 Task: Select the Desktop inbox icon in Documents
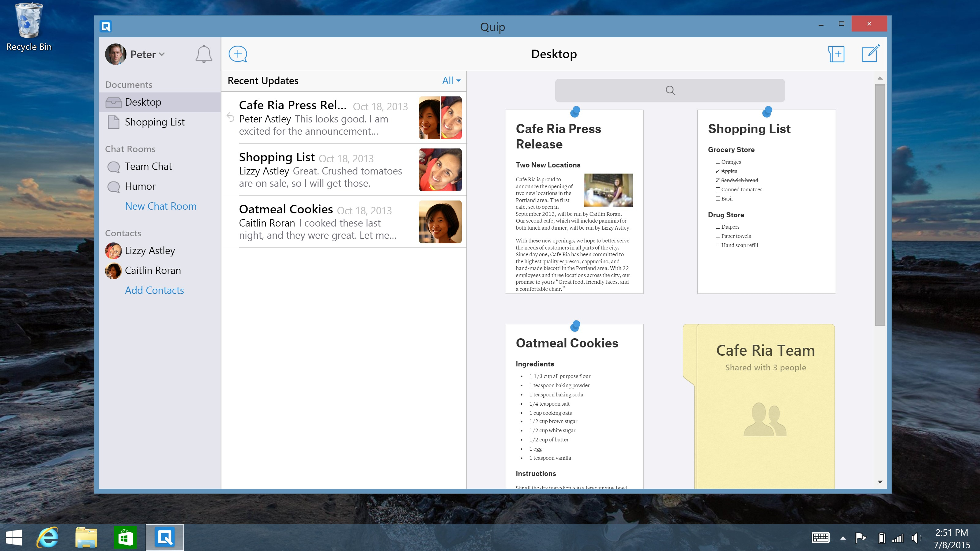114,102
